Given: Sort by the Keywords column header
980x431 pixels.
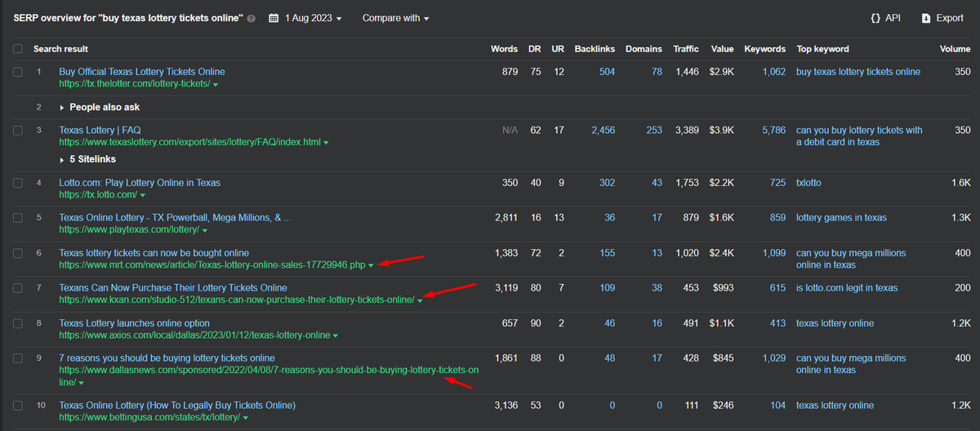Looking at the screenshot, I should click(x=765, y=49).
